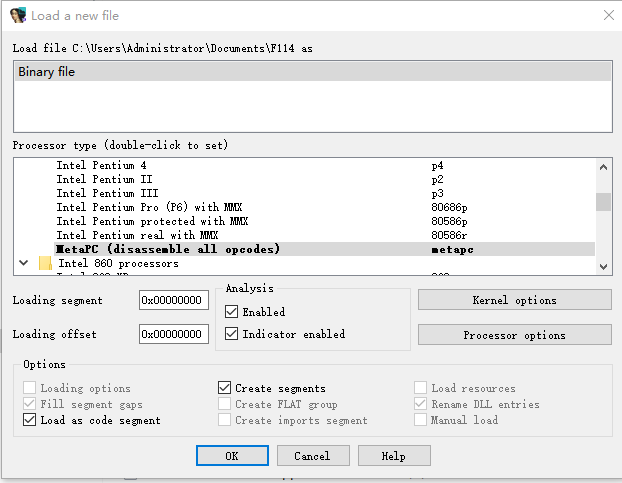
Task: Click the Loading offset input field
Action: tap(174, 334)
